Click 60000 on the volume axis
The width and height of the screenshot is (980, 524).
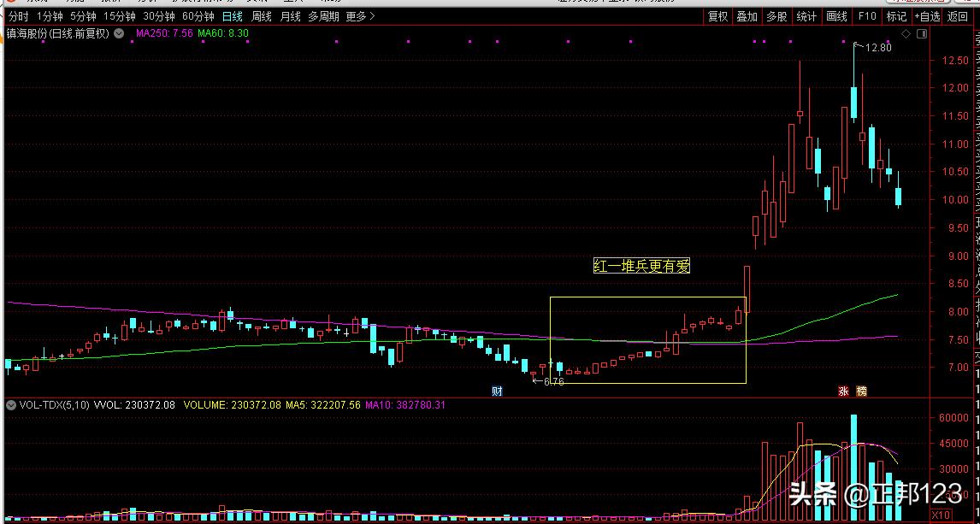click(955, 418)
